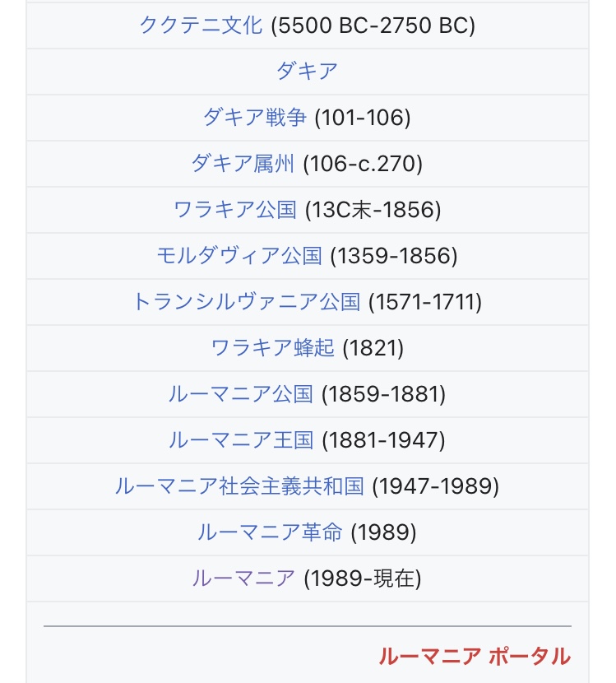The image size is (616, 683).
Task: Click the (5500 BC-2750 BC) date text
Action: click(x=373, y=26)
